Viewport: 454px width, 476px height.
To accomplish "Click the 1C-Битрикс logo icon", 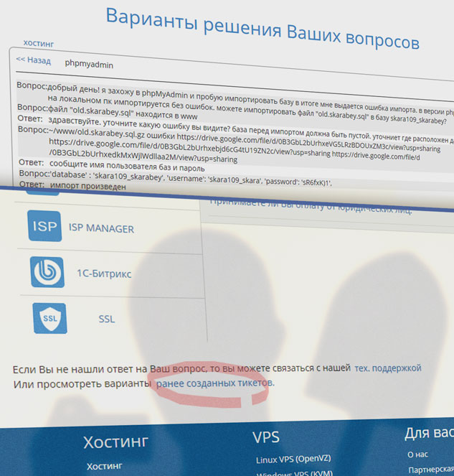I will coord(47,272).
